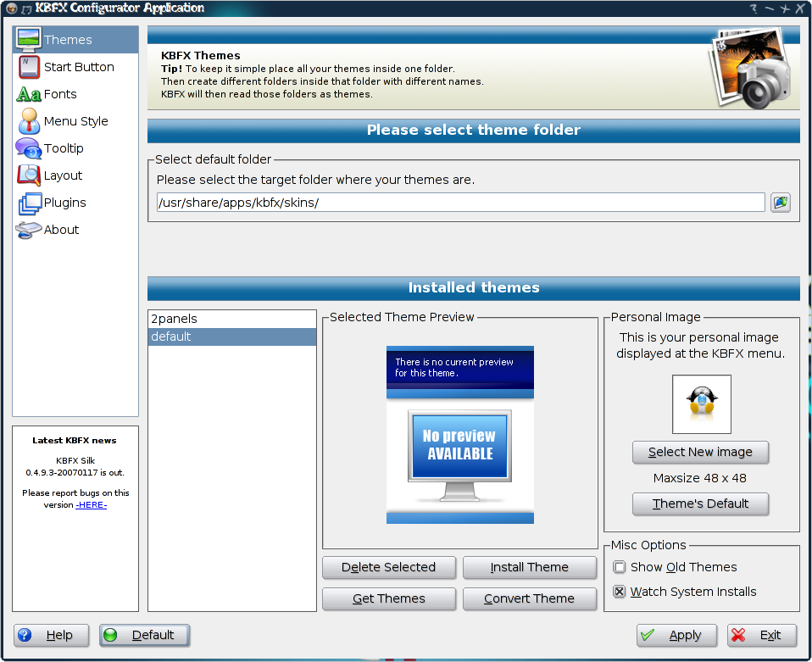812x662 pixels.
Task: Open the -HERE- bug report link
Action: (x=92, y=505)
